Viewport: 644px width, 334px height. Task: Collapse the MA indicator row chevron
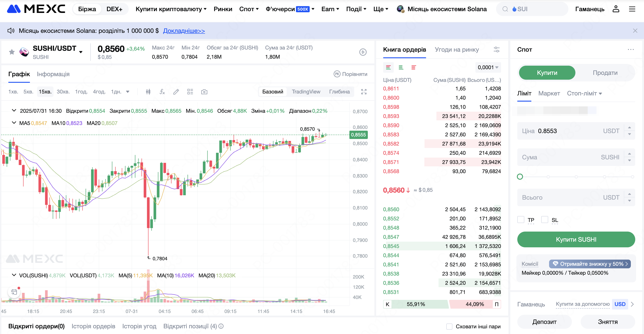[x=14, y=123]
